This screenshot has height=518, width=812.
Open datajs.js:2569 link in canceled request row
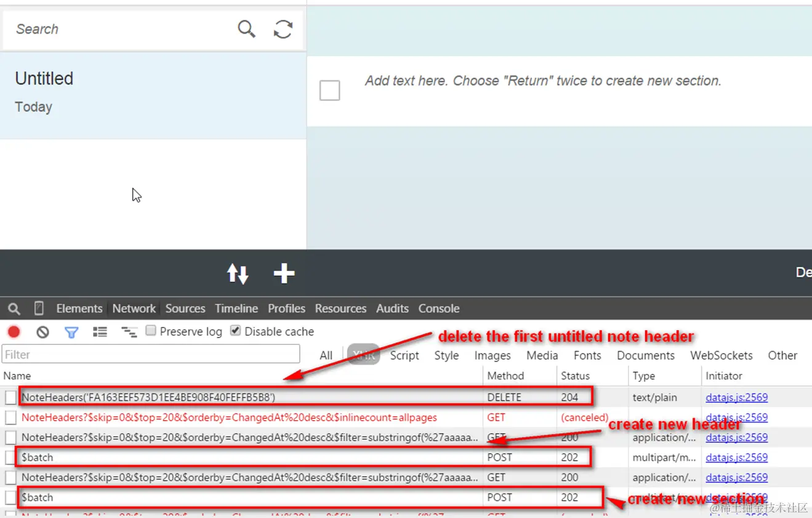[x=737, y=418]
